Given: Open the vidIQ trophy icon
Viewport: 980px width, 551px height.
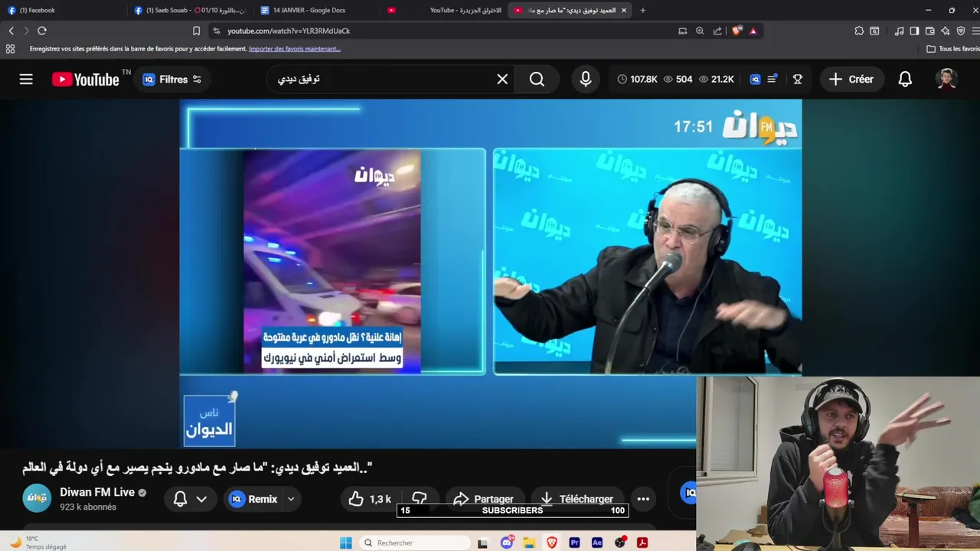Looking at the screenshot, I should (797, 79).
